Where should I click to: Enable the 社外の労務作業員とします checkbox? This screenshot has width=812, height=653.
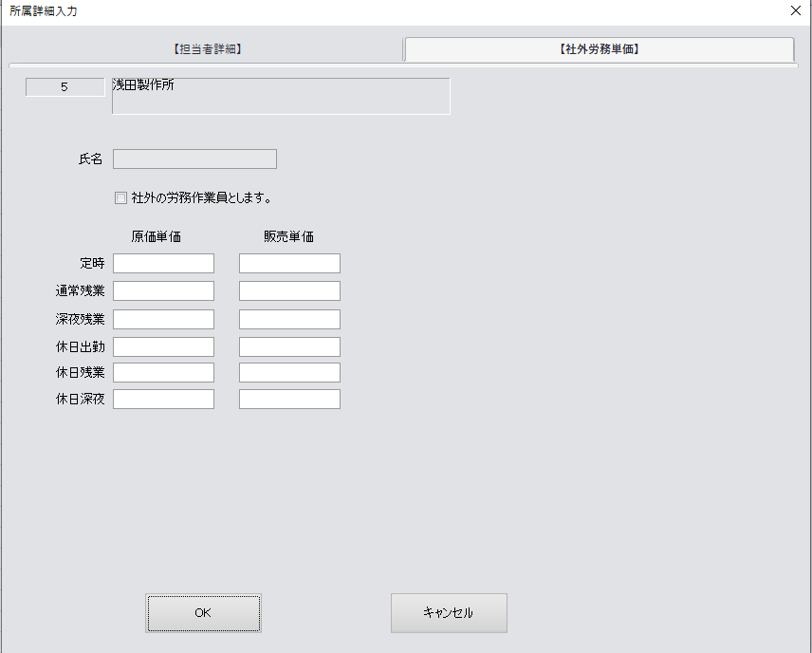click(x=120, y=198)
